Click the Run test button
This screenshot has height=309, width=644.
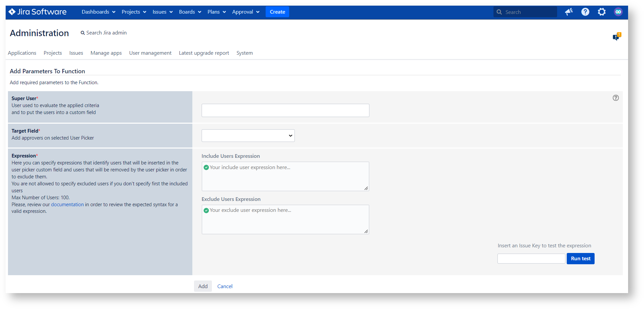(x=580, y=259)
